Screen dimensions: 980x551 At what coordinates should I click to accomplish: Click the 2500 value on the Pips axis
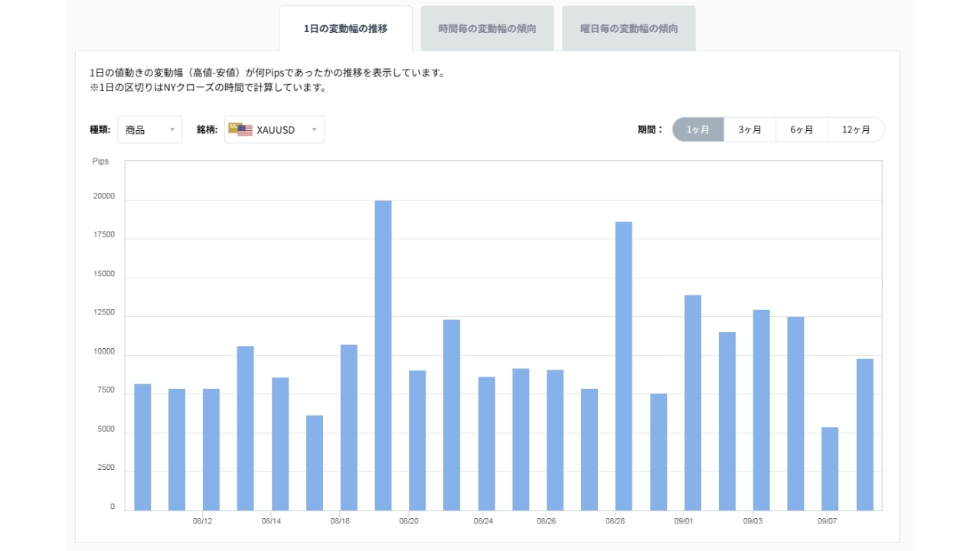(x=106, y=468)
